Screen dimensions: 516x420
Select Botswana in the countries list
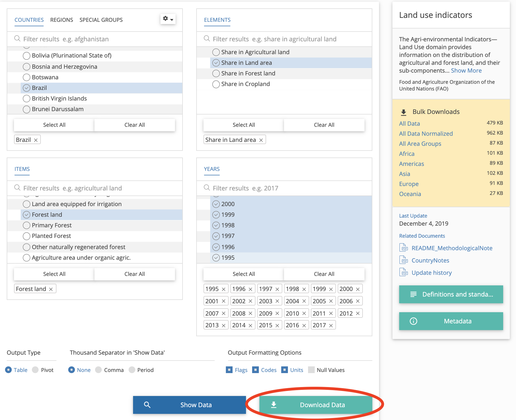pos(27,77)
